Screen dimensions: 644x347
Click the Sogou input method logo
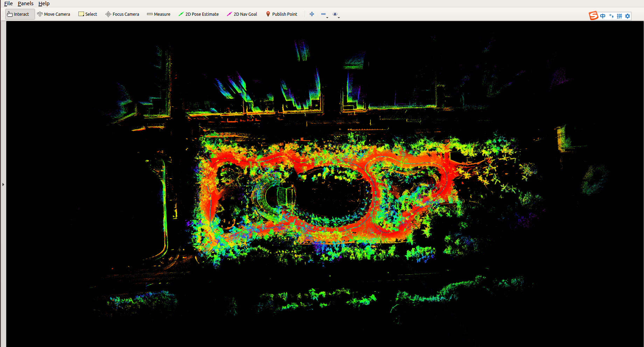click(593, 16)
